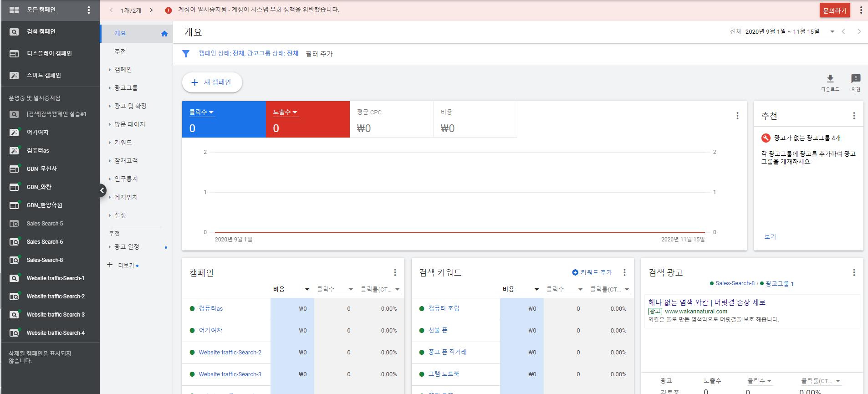Select [검색]검색캠페인 실습#1 in sidebar
This screenshot has height=394, width=868.
click(x=56, y=114)
